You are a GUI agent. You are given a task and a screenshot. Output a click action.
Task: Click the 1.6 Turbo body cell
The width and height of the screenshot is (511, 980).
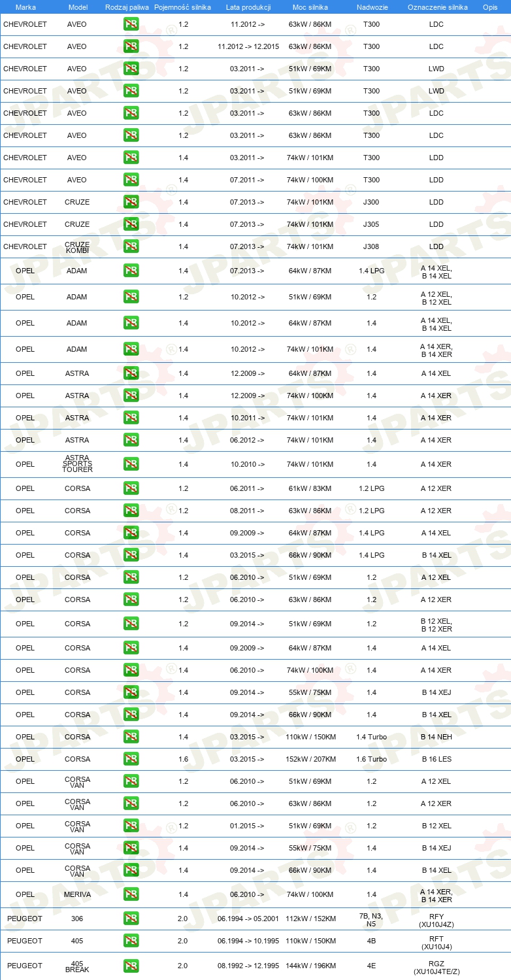click(371, 759)
